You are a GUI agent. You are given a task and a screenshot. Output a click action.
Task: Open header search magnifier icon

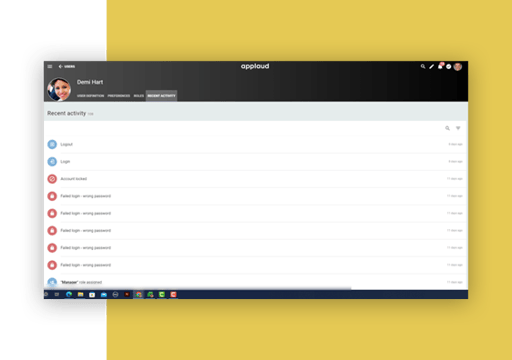[423, 67]
